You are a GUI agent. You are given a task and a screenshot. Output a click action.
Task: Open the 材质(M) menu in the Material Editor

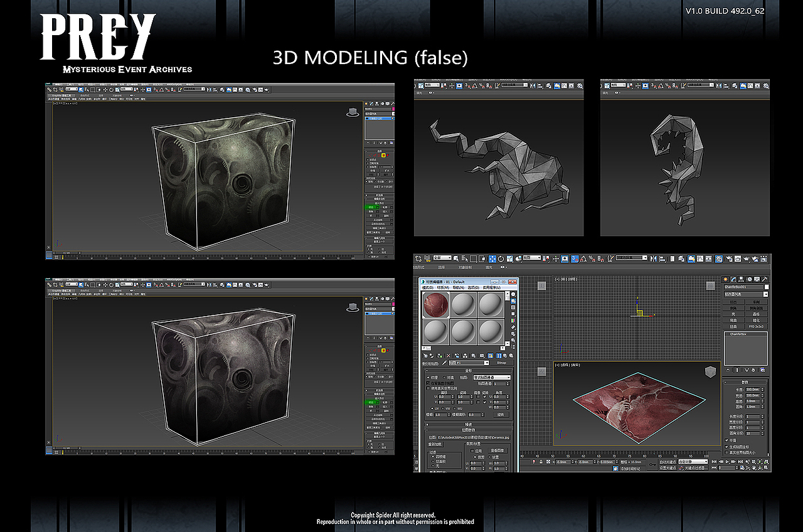pyautogui.click(x=444, y=287)
